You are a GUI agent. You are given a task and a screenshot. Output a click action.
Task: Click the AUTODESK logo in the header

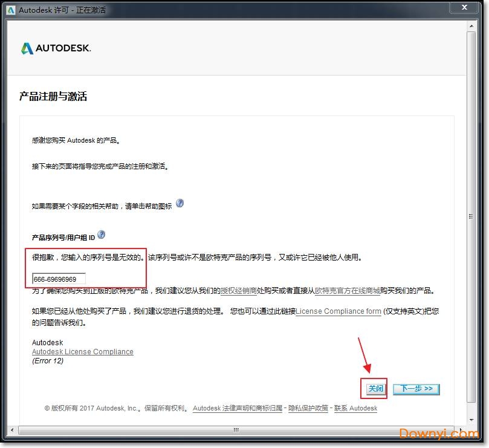point(56,48)
